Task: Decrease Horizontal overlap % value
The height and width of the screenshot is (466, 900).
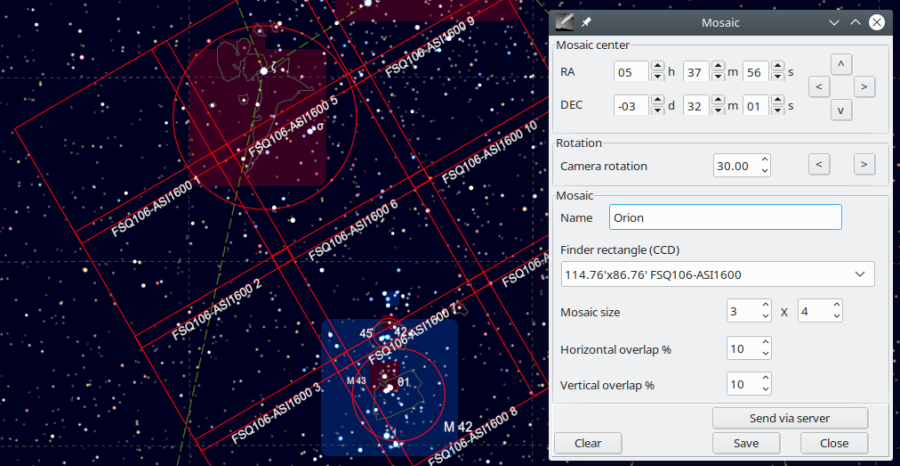Action: (x=766, y=354)
